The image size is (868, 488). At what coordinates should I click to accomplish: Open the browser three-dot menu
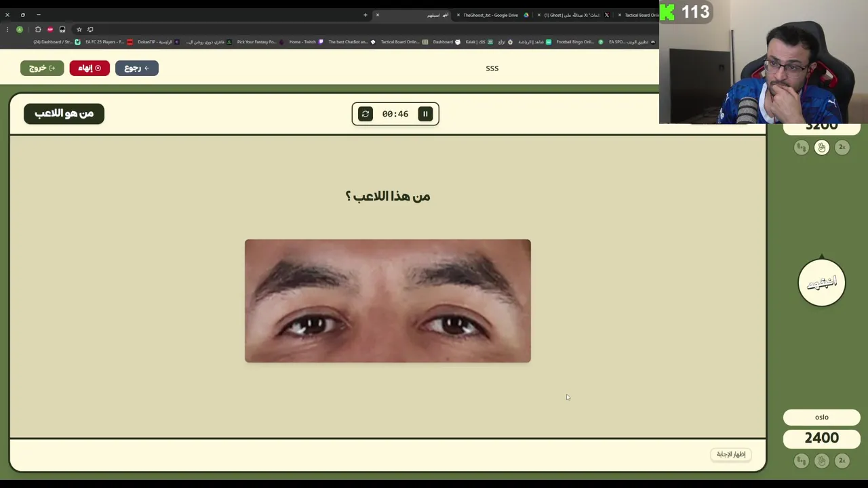click(7, 30)
